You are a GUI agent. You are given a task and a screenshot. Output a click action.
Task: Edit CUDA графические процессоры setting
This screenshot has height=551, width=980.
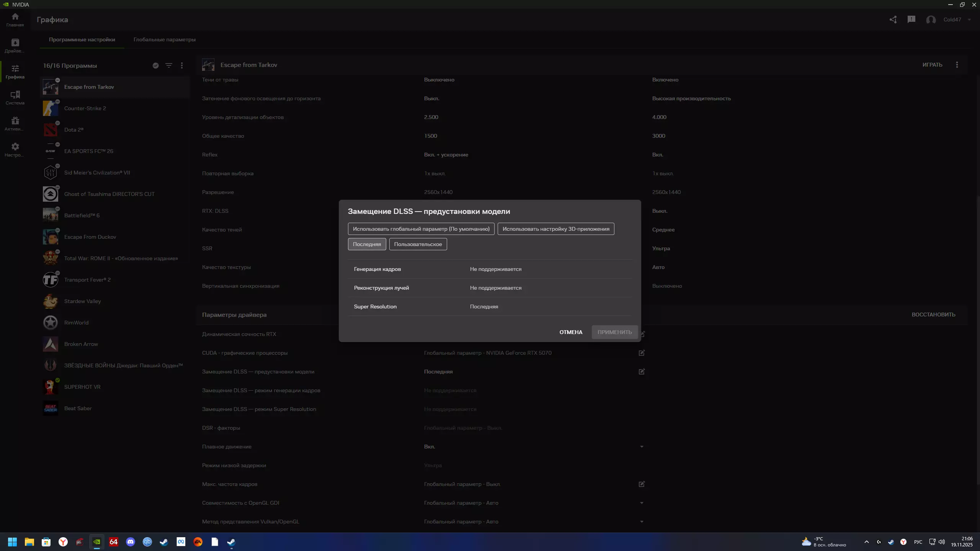click(x=642, y=353)
